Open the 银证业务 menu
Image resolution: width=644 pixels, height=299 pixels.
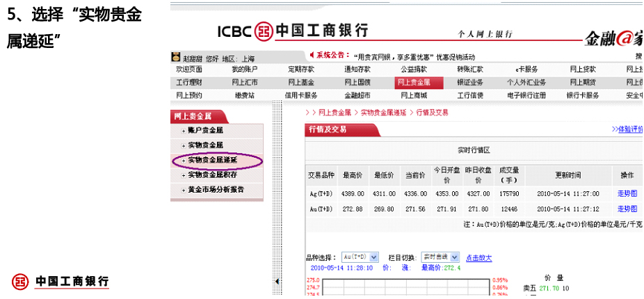470,83
